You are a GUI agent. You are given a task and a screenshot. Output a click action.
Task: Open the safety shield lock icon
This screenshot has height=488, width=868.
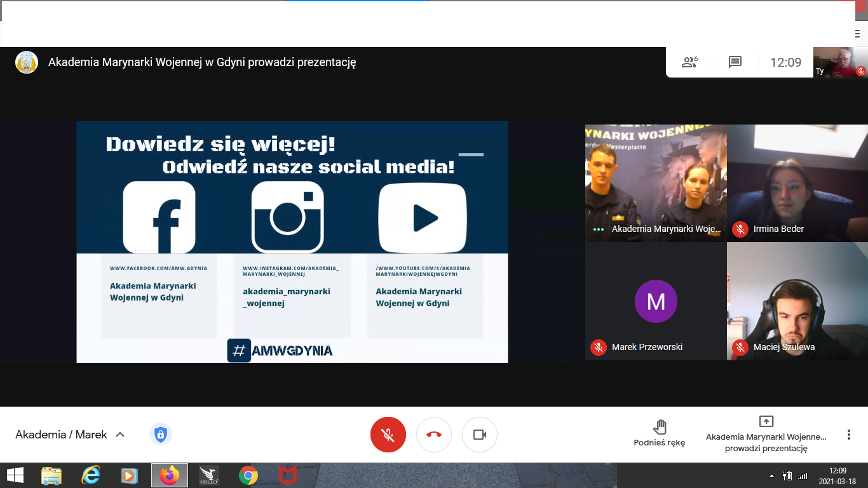tap(160, 435)
